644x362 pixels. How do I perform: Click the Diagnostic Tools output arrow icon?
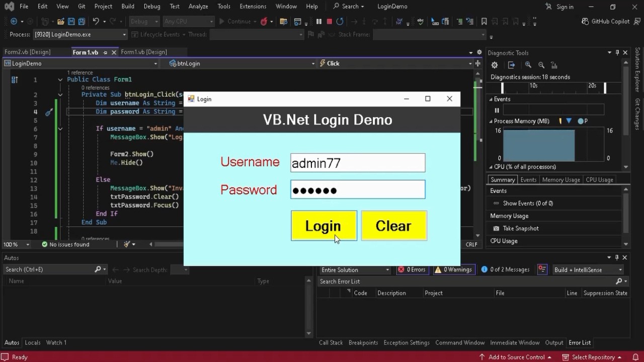click(511, 65)
